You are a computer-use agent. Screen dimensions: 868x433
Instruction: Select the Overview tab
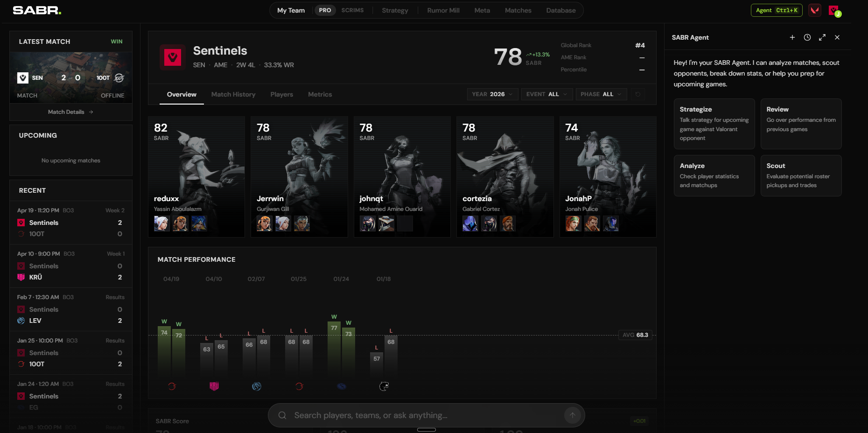pos(182,94)
